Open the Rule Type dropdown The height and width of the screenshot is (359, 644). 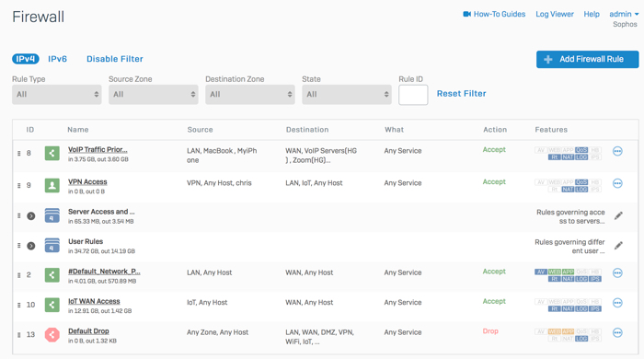pos(57,95)
